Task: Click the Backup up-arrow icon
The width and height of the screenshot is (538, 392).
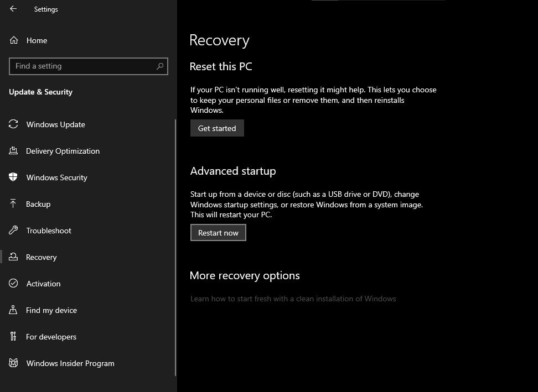Action: tap(13, 203)
